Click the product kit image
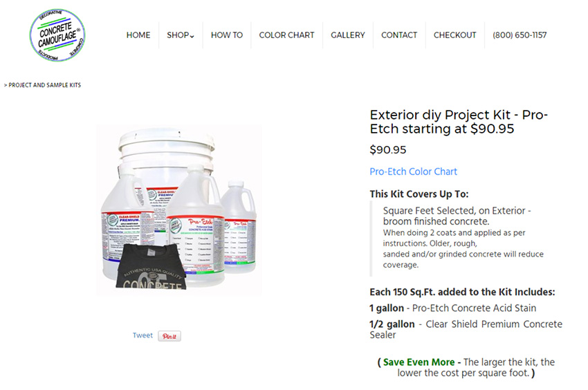 tap(179, 210)
